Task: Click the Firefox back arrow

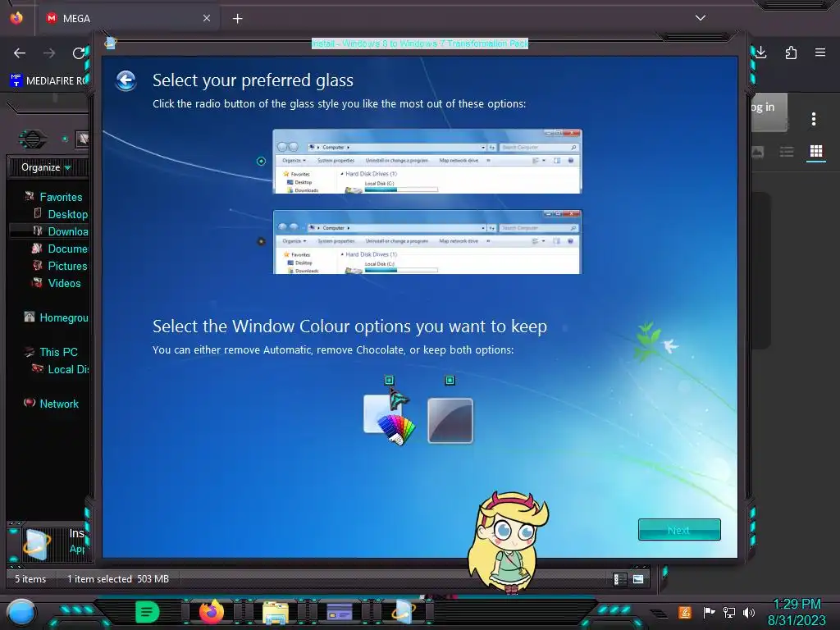Action: click(20, 53)
